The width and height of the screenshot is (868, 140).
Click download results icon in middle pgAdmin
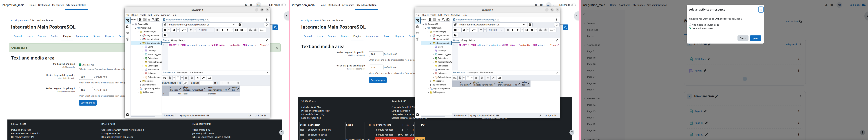coord(488,78)
